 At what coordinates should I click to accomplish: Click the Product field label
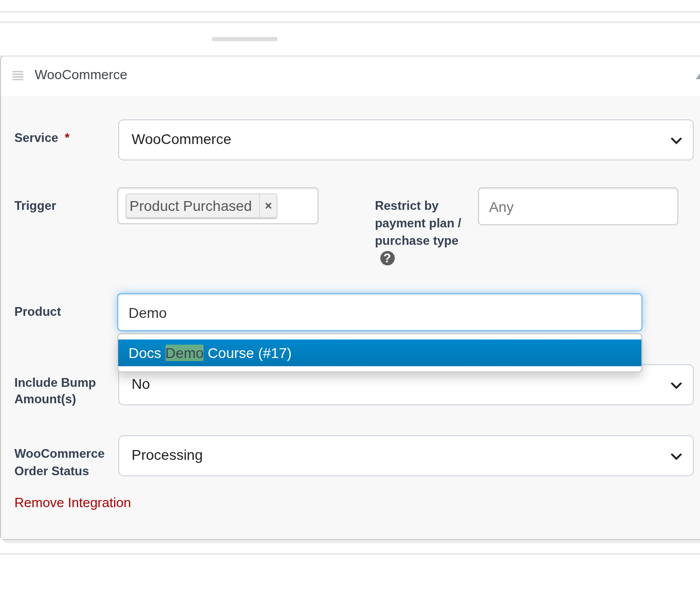[38, 312]
